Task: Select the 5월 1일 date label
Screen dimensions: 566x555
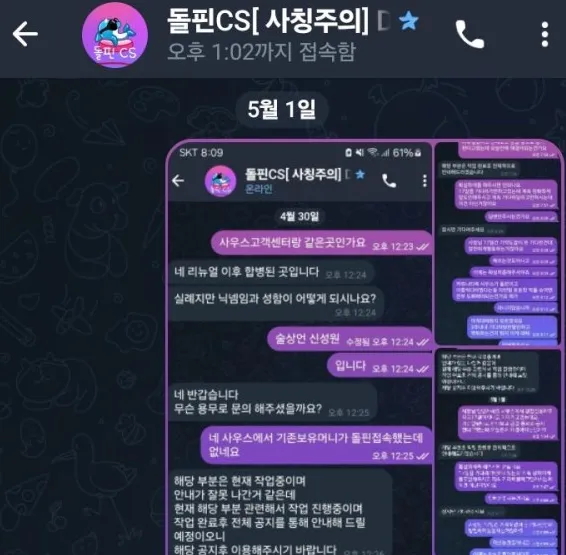Action: (282, 109)
